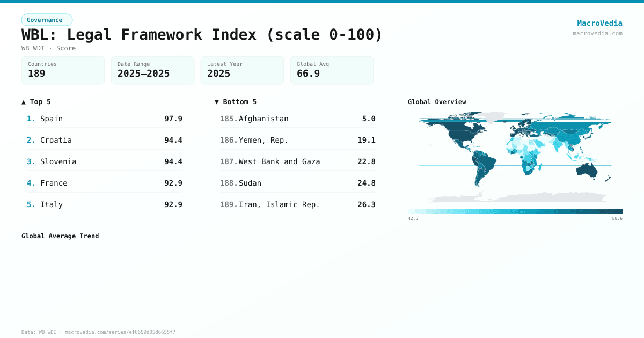Click the Top 5 heading
The width and height of the screenshot is (644, 338).
36,102
